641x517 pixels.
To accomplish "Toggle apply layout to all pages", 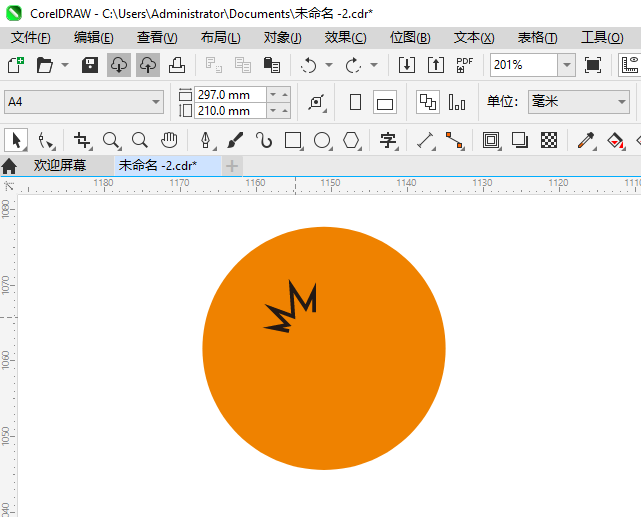I will click(428, 102).
